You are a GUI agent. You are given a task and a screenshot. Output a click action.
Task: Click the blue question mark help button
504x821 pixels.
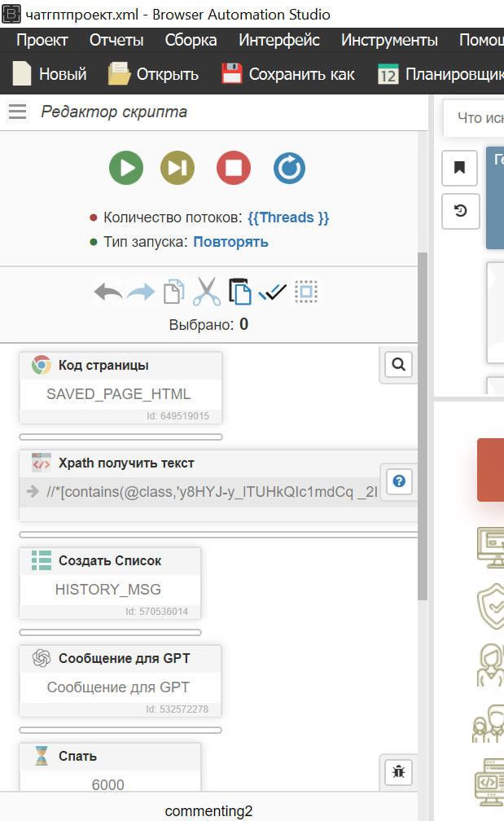399,481
